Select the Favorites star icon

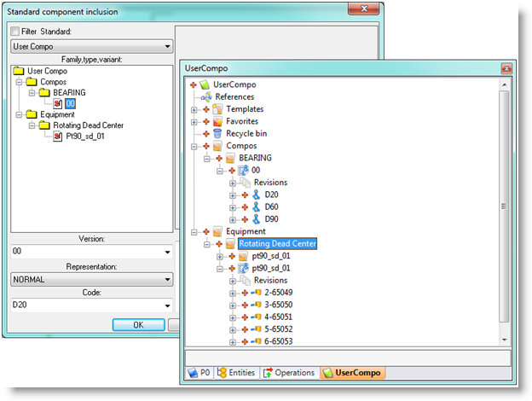tap(217, 122)
